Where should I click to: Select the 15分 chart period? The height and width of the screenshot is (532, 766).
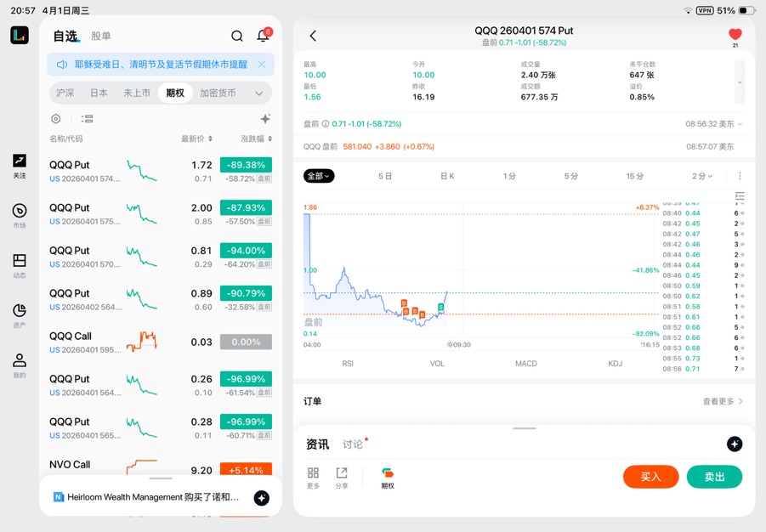click(x=634, y=176)
